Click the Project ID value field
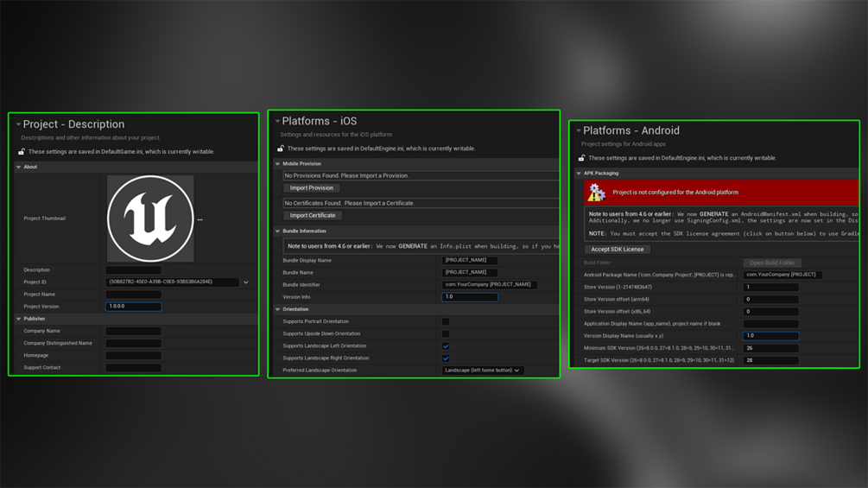This screenshot has height=488, width=868. 172,282
